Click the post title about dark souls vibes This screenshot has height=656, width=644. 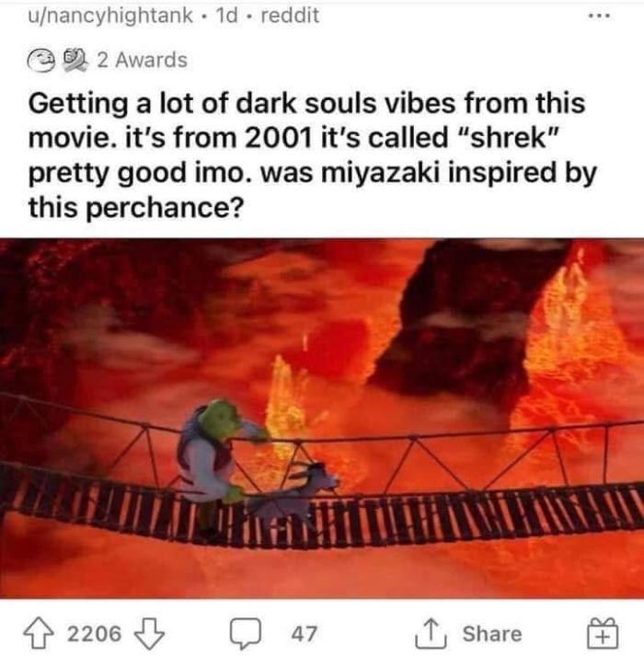313,155
